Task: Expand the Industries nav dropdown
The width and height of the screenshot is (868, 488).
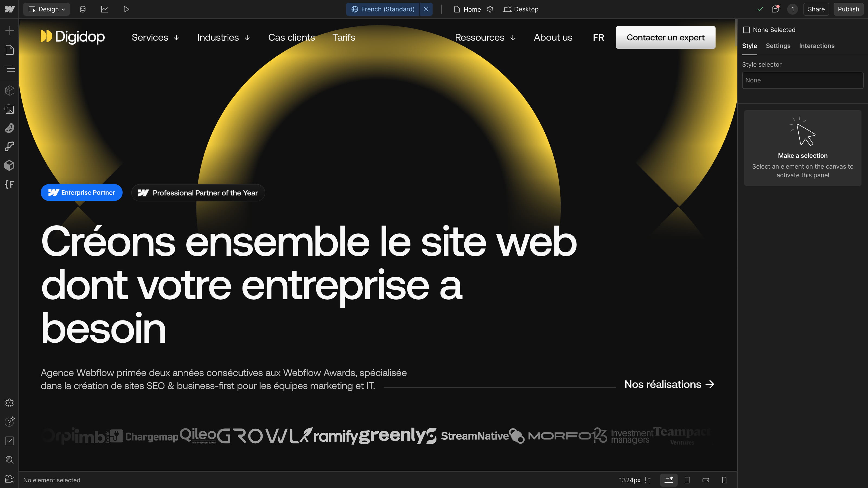Action: coord(224,37)
